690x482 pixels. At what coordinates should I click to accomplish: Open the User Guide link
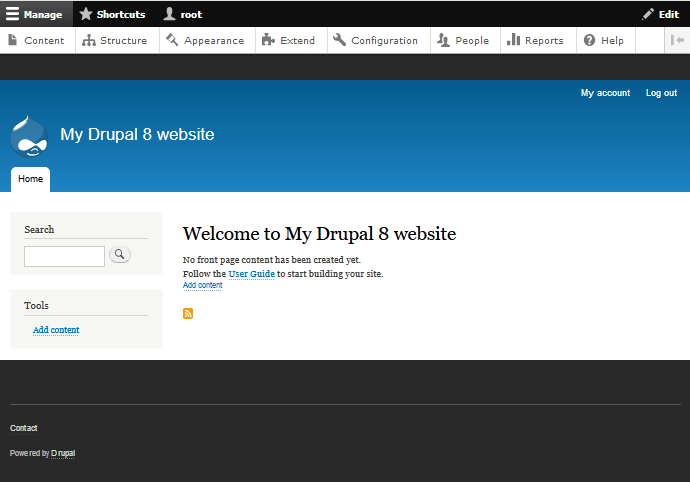tap(252, 274)
